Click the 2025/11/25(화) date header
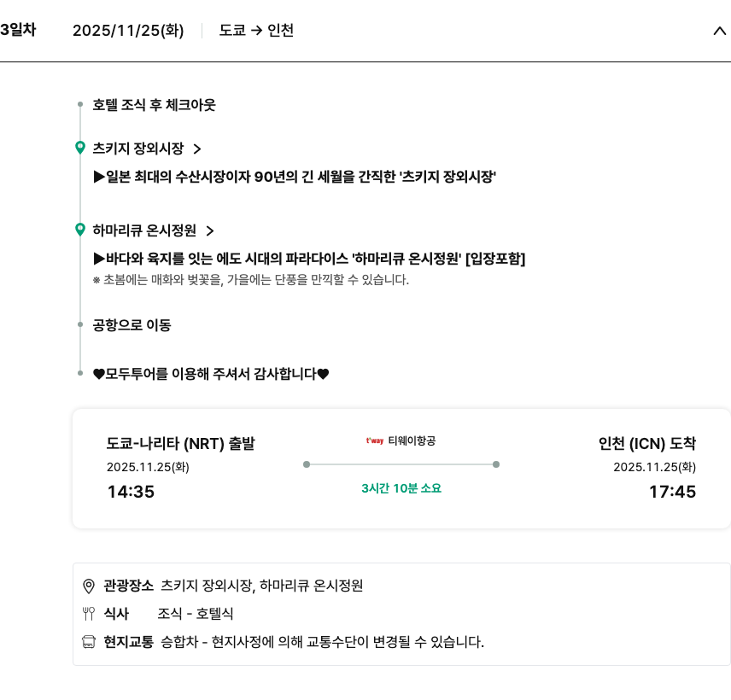 click(128, 31)
